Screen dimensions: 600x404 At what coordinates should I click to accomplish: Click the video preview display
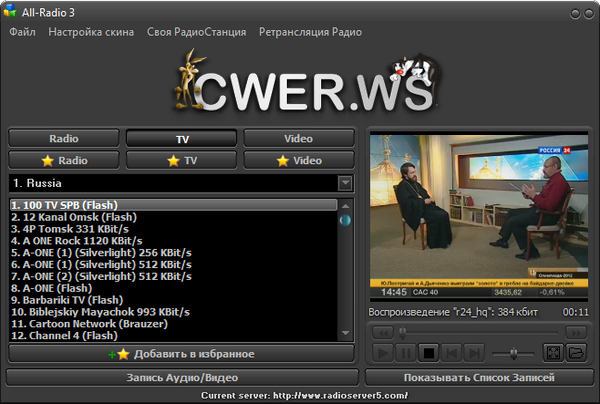[x=479, y=216]
